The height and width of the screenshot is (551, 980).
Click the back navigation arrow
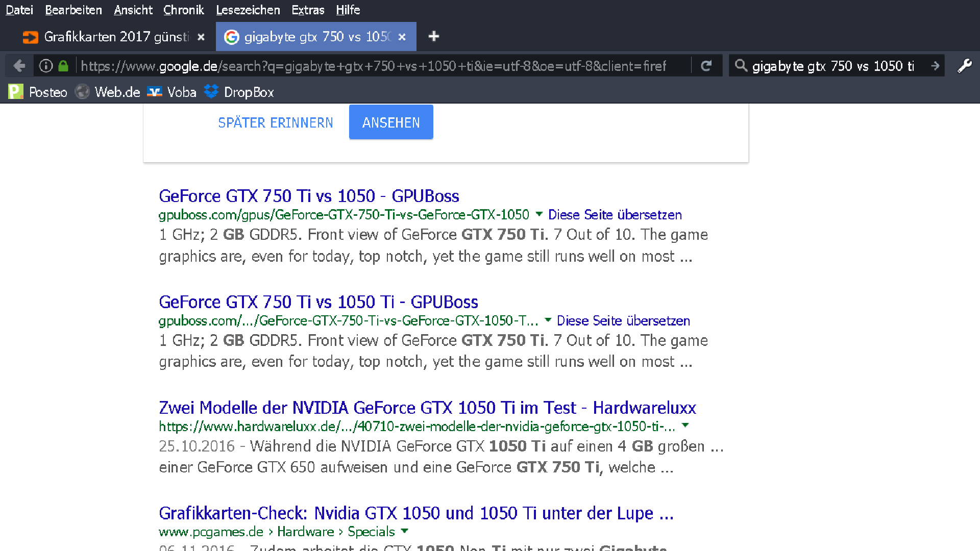(19, 66)
